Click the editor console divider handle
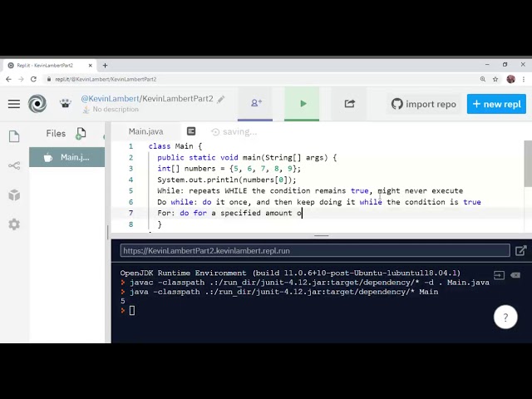532x399 pixels. pyautogui.click(x=322, y=235)
